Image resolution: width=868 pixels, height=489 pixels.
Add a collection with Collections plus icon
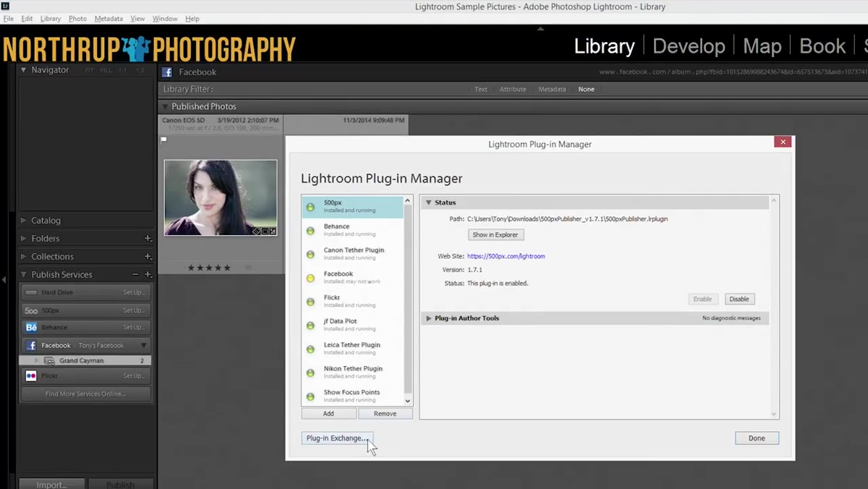click(x=148, y=256)
